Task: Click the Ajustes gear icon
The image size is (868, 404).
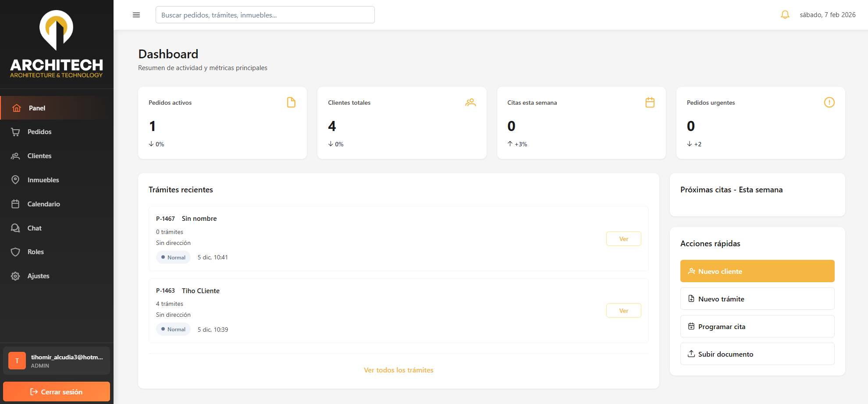Action: (x=15, y=276)
